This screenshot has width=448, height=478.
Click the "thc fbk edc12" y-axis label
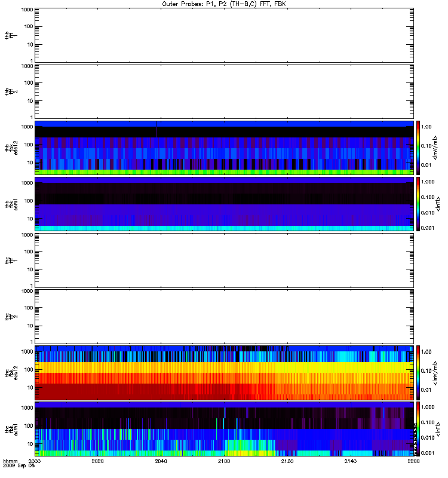[11, 372]
